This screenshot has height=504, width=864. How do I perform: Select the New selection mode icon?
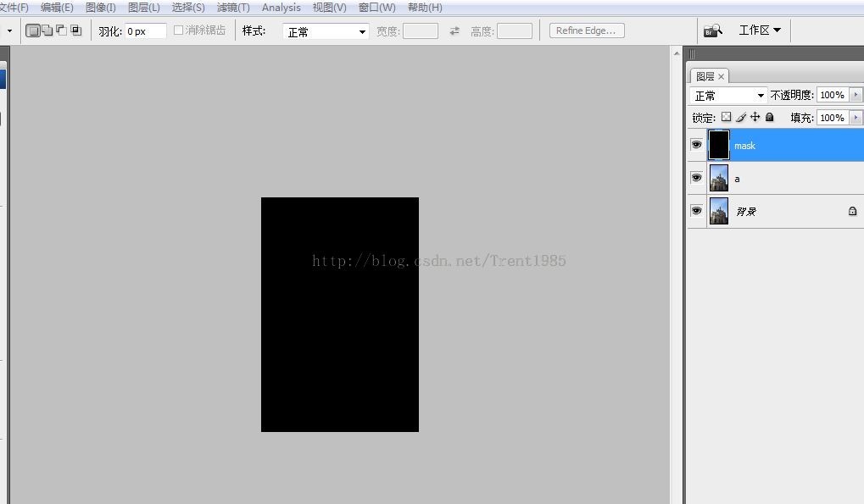pos(33,30)
